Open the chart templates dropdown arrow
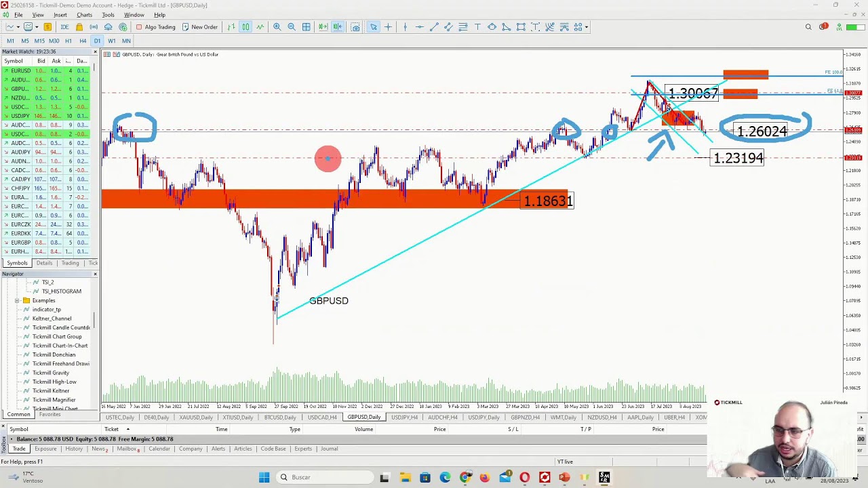The image size is (868, 488). pos(37,27)
